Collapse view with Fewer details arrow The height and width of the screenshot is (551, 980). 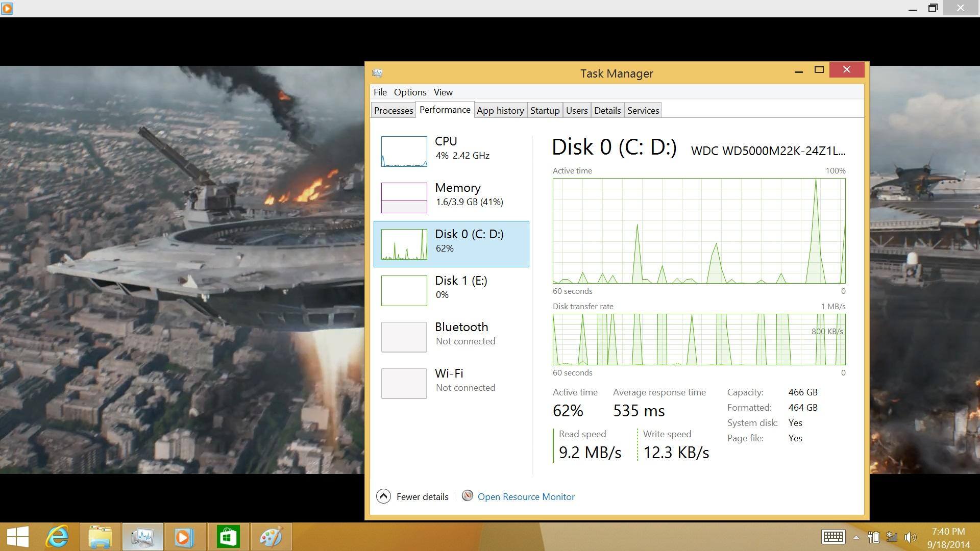tap(383, 496)
